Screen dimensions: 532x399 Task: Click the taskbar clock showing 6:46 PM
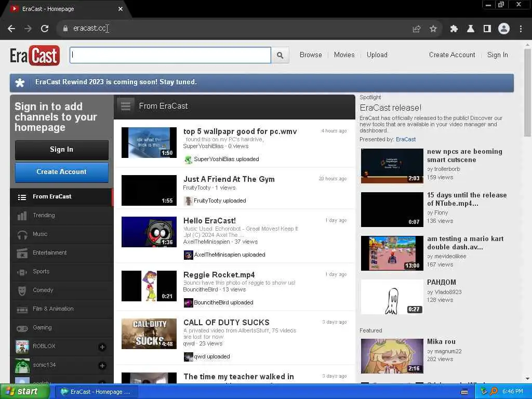point(513,392)
